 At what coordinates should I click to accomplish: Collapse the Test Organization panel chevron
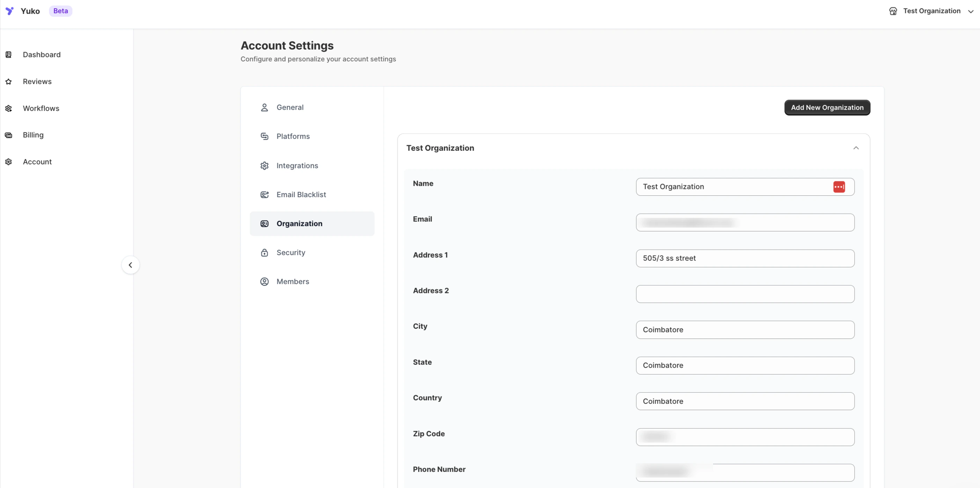[x=856, y=148]
